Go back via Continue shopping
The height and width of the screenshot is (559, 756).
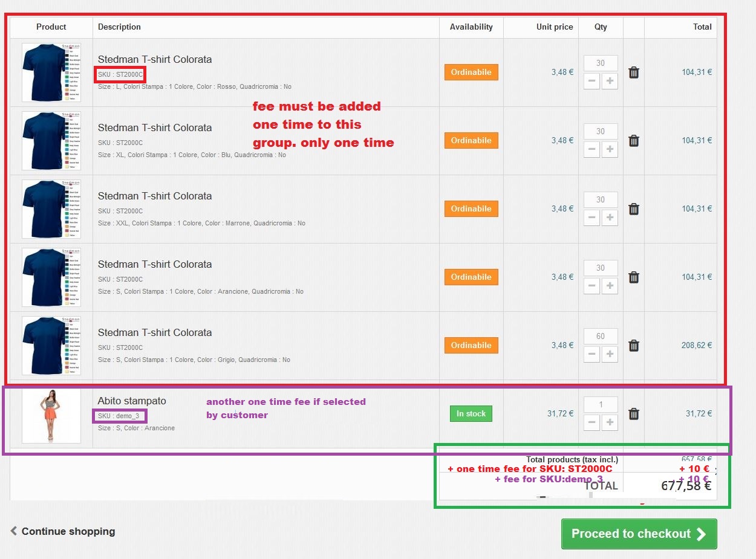62,531
